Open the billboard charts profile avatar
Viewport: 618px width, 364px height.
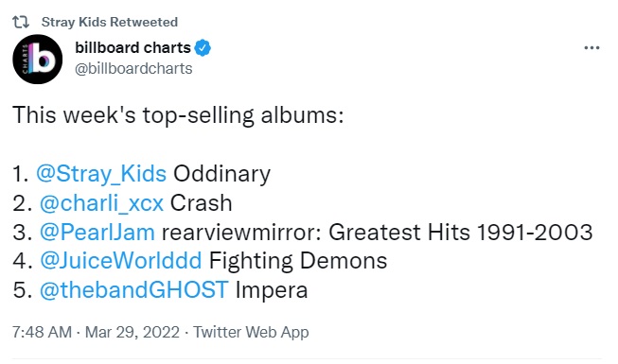pos(38,59)
